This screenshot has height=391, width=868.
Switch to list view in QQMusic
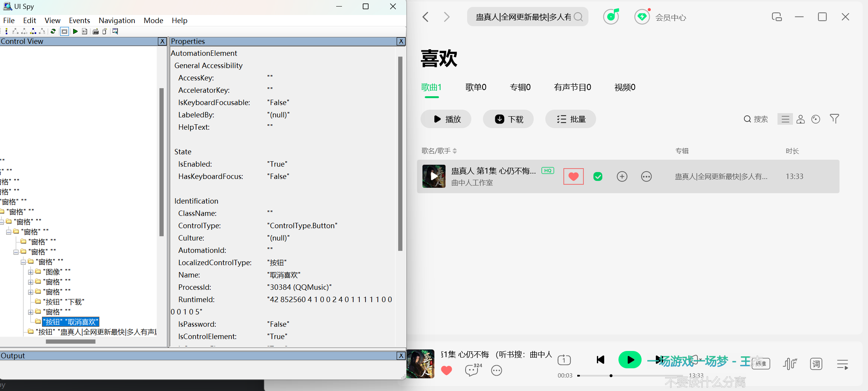tap(785, 119)
